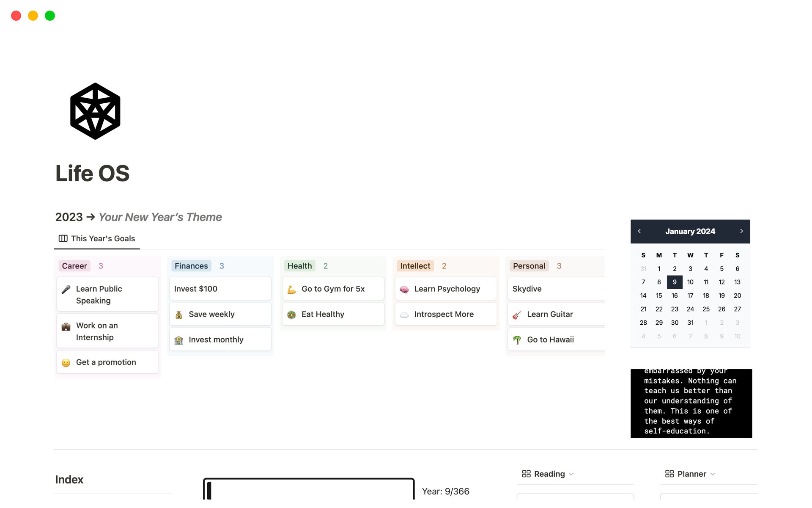The height and width of the screenshot is (508, 812).
Task: Click the Health muscle flex icon
Action: point(292,288)
